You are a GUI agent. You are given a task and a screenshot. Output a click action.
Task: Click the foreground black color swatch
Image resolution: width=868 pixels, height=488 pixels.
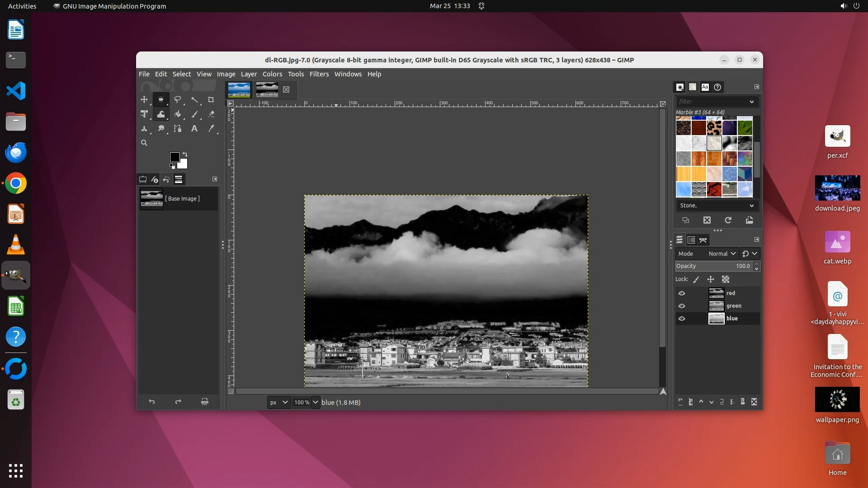pyautogui.click(x=174, y=157)
